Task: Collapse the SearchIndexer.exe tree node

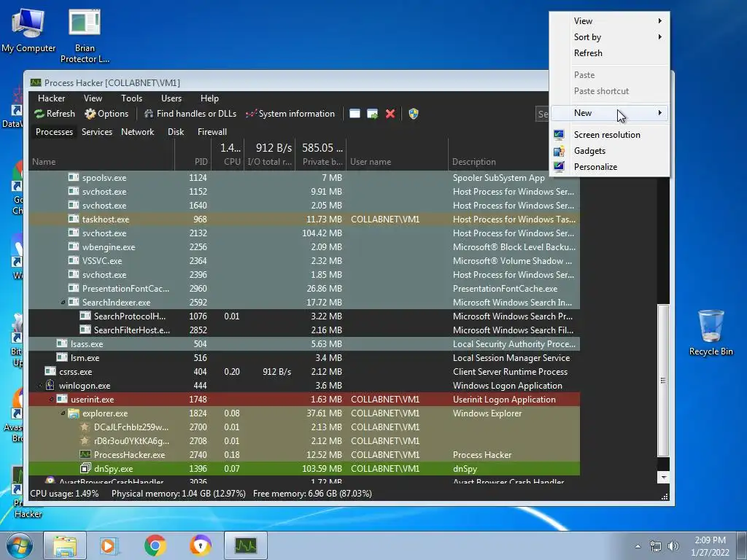Action: pyautogui.click(x=63, y=303)
